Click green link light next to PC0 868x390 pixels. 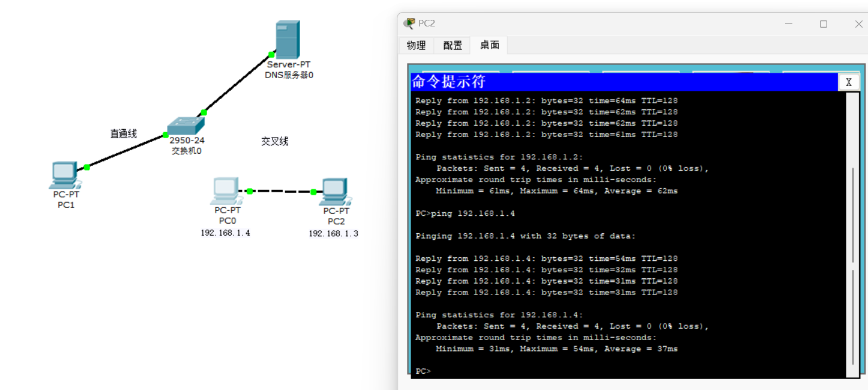pyautogui.click(x=250, y=191)
